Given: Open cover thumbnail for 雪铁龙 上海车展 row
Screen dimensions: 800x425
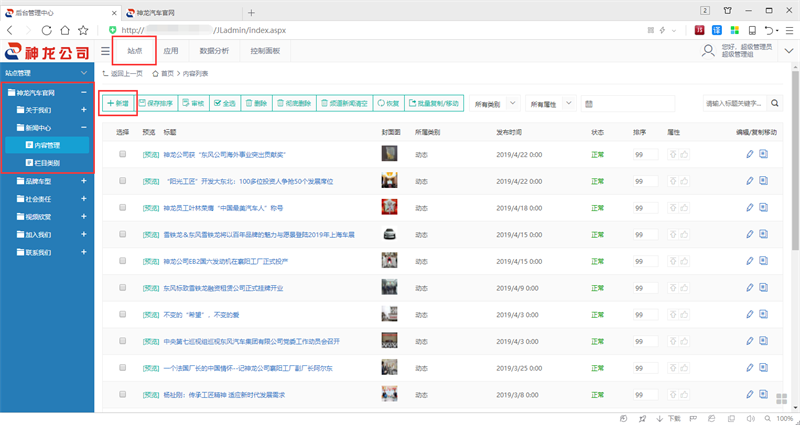Looking at the screenshot, I should pos(389,234).
